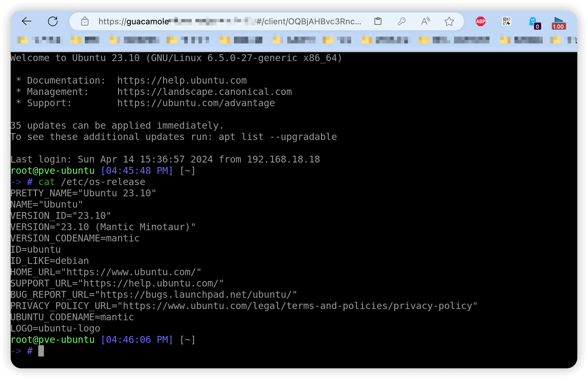The width and height of the screenshot is (588, 379).
Task: Click the UBUNTU_CODENAME=mantic line
Action: pyautogui.click(x=72, y=317)
